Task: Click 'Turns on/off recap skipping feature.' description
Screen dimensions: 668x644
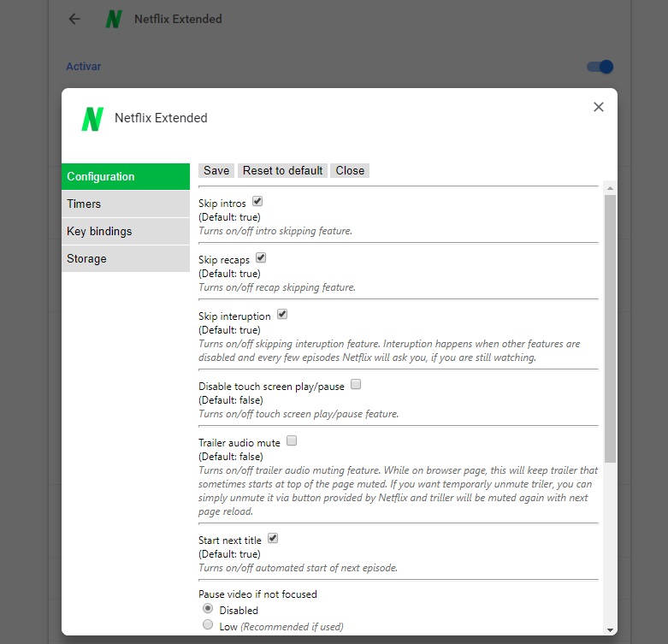Action: [277, 287]
